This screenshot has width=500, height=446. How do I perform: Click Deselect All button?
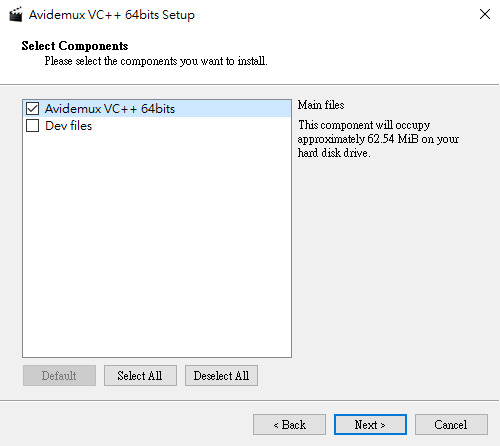221,376
